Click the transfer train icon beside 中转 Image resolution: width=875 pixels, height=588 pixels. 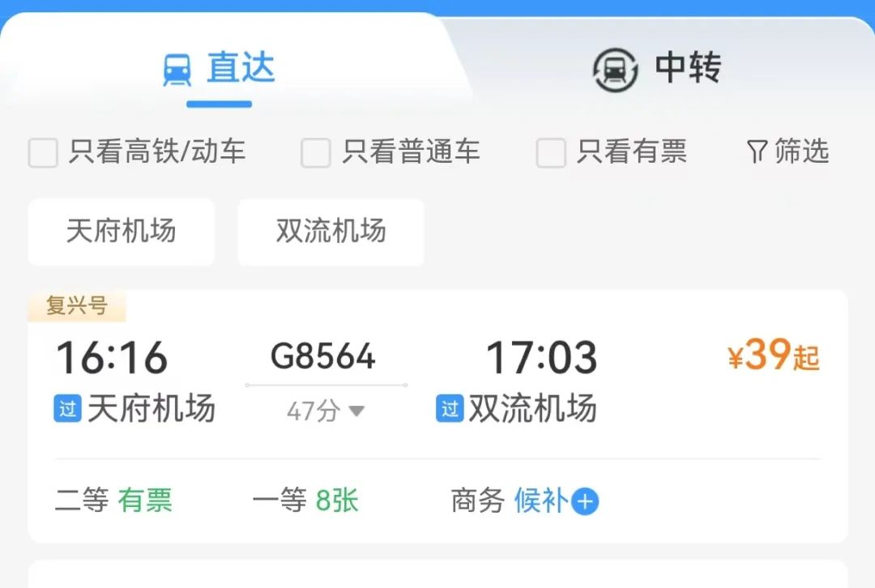pyautogui.click(x=615, y=70)
